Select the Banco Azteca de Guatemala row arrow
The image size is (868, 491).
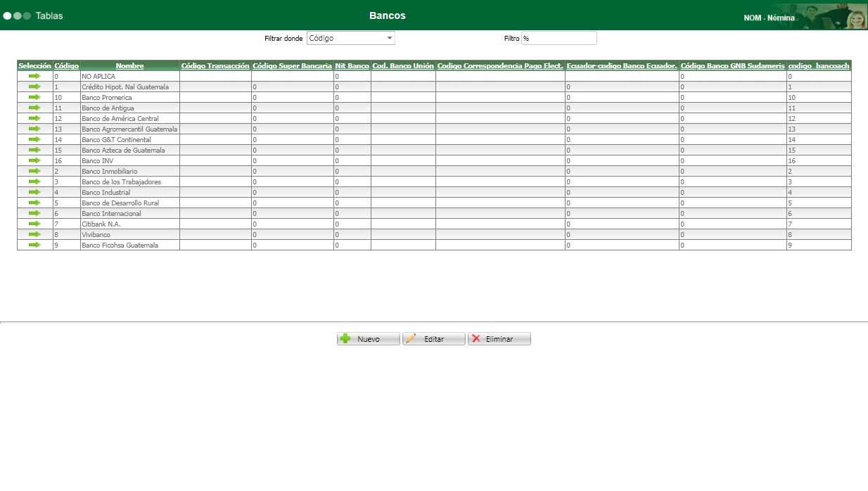point(34,150)
